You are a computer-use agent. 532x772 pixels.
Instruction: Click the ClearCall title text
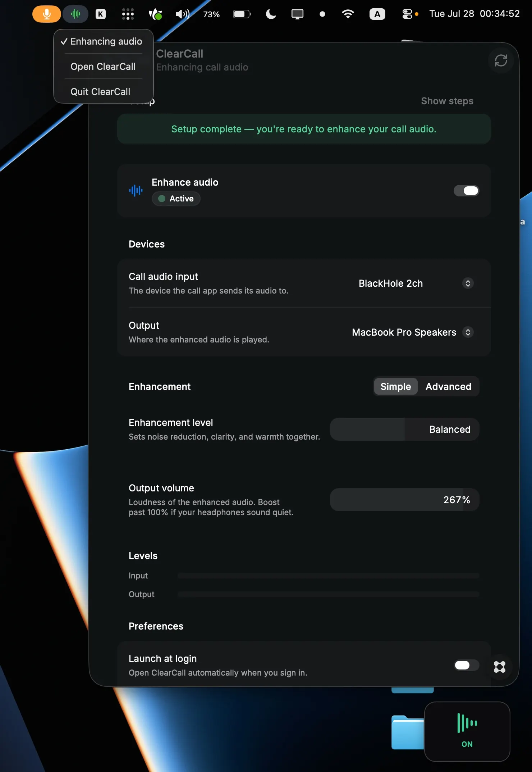179,54
